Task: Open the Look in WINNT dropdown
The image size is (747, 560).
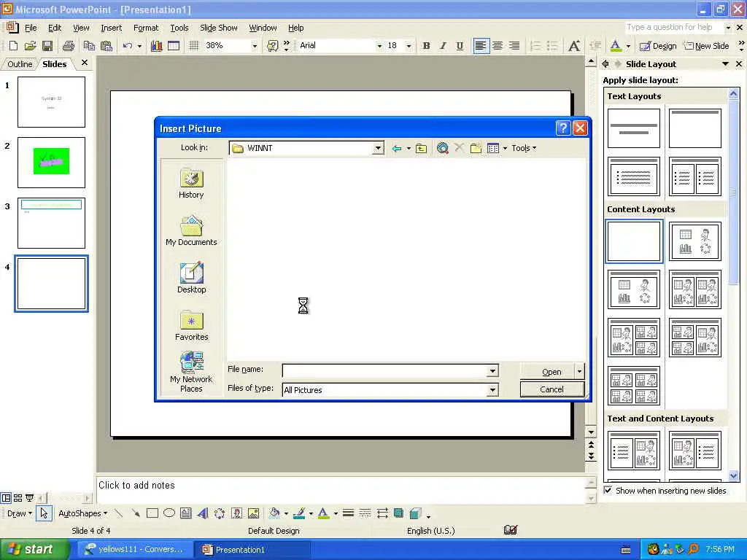Action: tap(378, 147)
